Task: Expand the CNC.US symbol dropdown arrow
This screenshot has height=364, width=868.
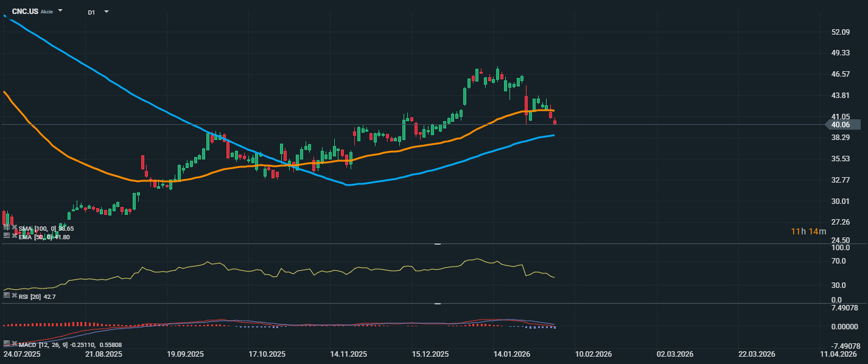Action: pyautogui.click(x=60, y=11)
